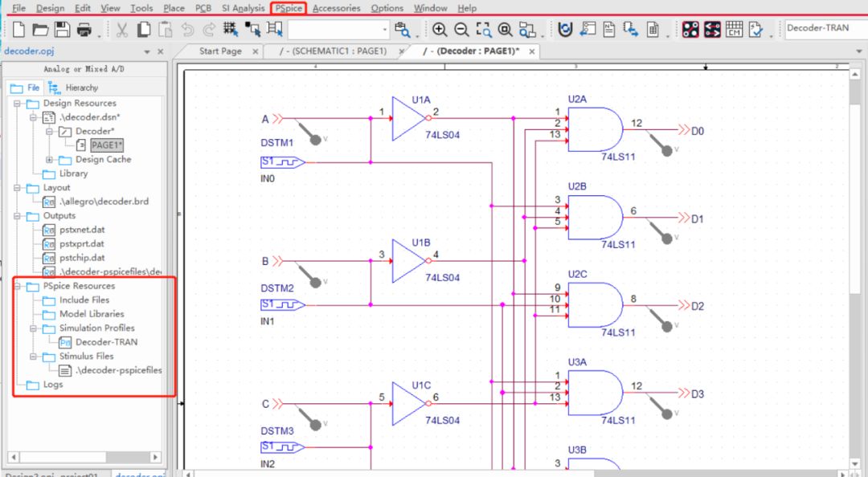Save the design with floppy icon
Image resolution: width=868 pixels, height=477 pixels.
click(62, 30)
